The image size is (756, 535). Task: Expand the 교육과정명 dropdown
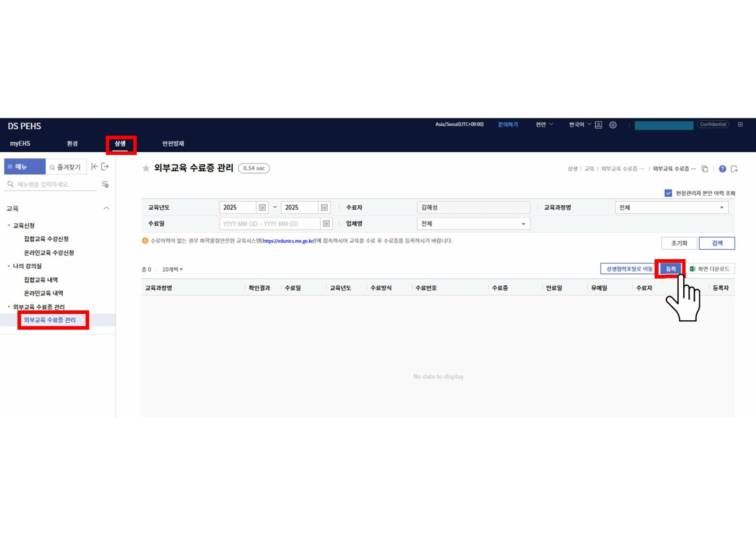point(671,208)
